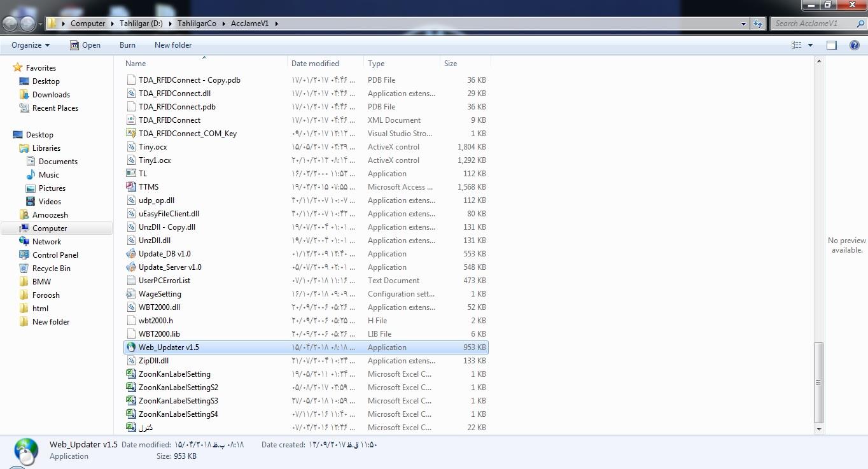Create a New folder from toolbar
The image size is (868, 469).
point(173,45)
